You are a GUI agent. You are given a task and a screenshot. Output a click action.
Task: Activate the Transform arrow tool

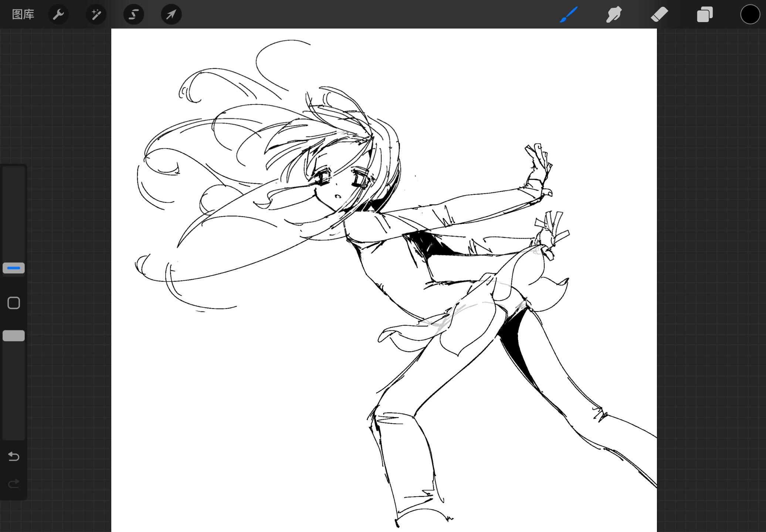point(171,14)
